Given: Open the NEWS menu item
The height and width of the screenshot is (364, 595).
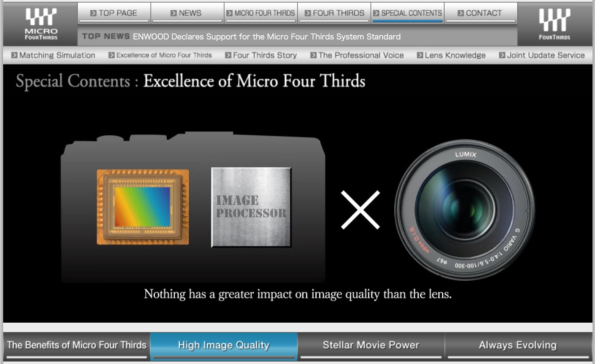Looking at the screenshot, I should click(x=187, y=13).
